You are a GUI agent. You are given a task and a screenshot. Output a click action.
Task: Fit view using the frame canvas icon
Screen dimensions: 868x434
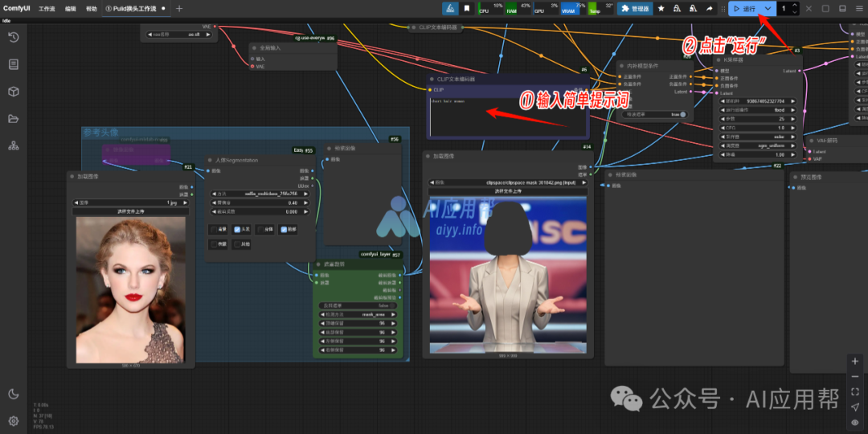point(854,392)
